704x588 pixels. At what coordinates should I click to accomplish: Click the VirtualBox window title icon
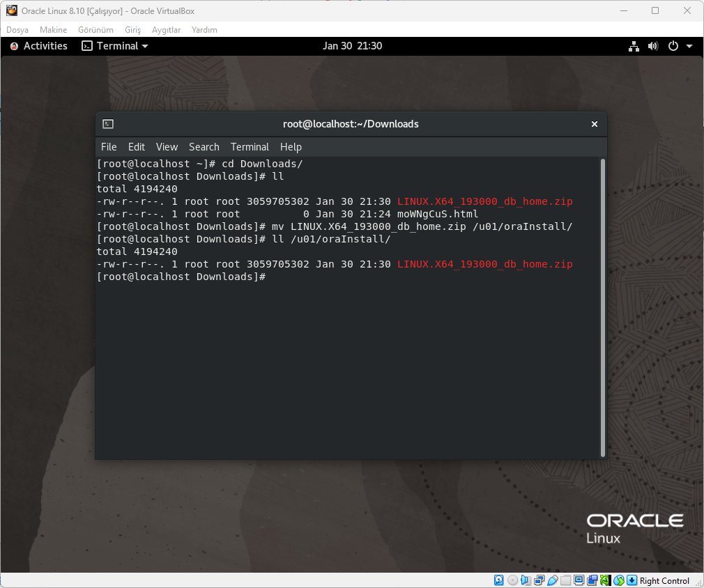pyautogui.click(x=12, y=10)
